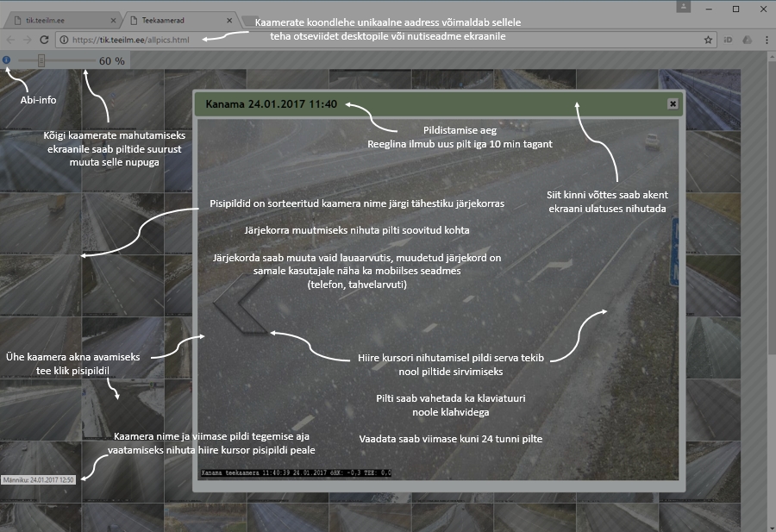
Task: Close the Kanama camera popup window
Action: (673, 103)
